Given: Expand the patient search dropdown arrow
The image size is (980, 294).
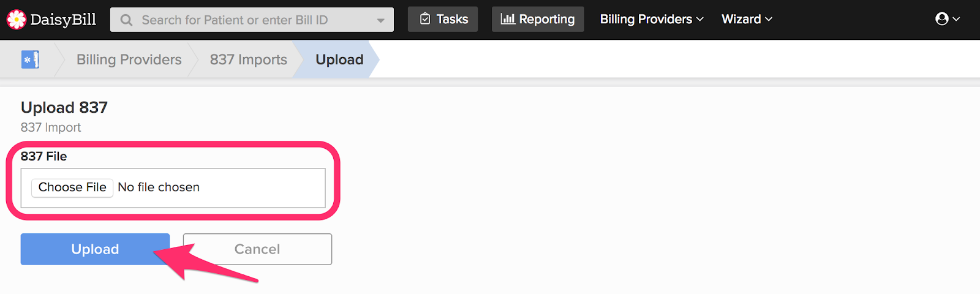Looking at the screenshot, I should pos(381,20).
